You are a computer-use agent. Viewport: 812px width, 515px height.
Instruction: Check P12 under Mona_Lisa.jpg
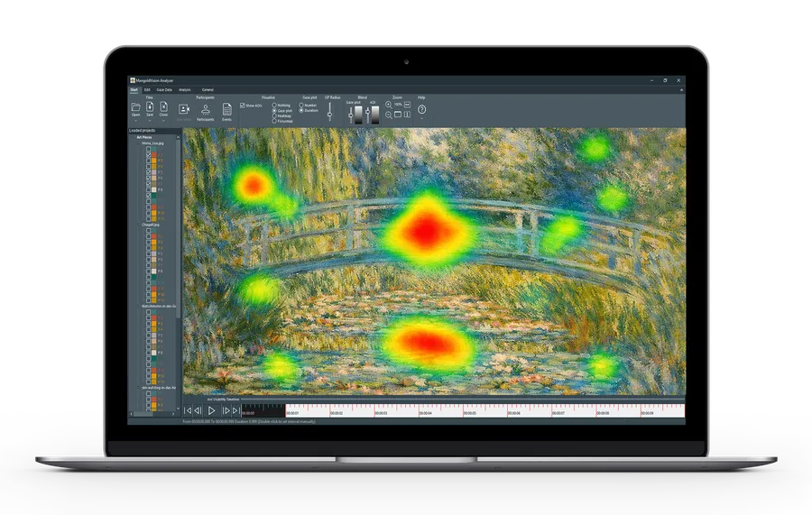[149, 213]
